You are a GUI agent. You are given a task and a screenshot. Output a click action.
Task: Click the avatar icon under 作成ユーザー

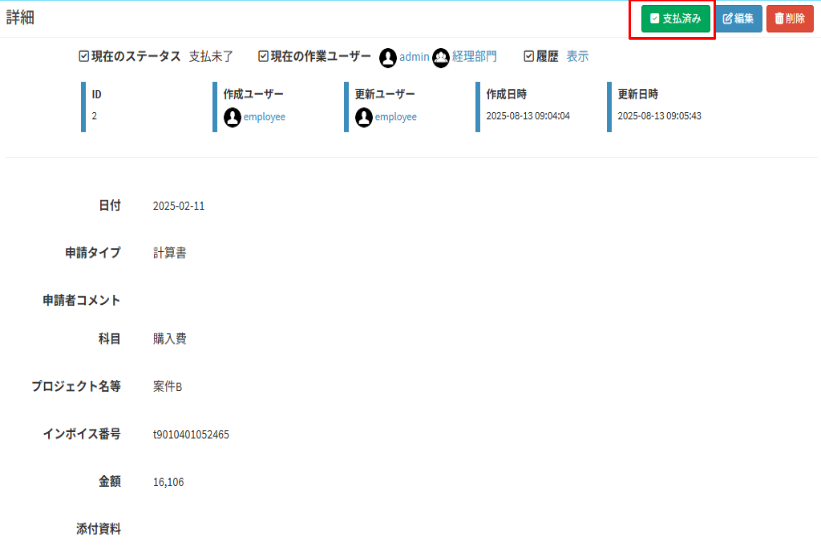tap(232, 117)
